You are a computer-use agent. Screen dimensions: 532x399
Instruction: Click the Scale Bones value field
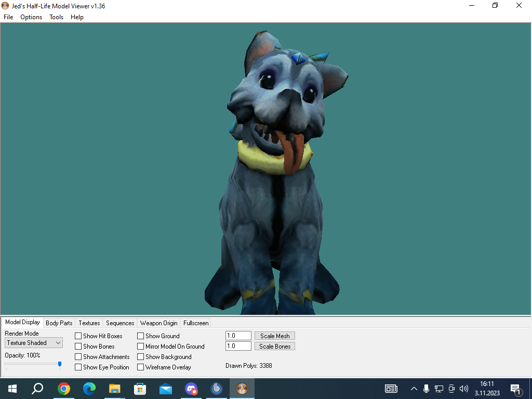pos(238,346)
